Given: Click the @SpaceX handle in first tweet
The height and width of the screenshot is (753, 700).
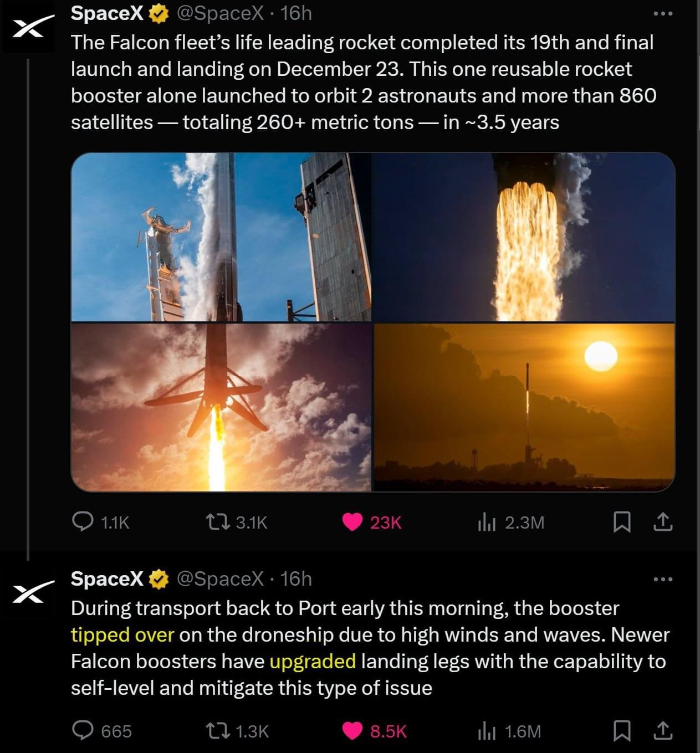Looking at the screenshot, I should pyautogui.click(x=220, y=13).
